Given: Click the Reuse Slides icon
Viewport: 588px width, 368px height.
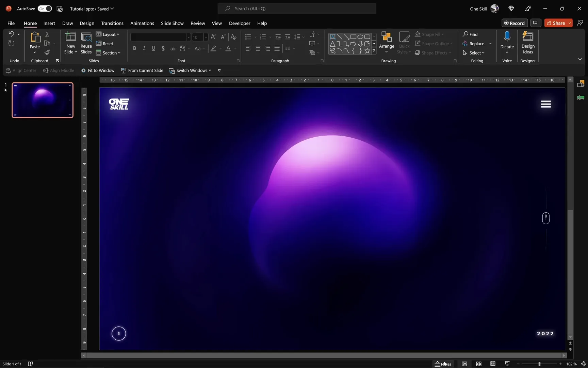Looking at the screenshot, I should (x=86, y=43).
